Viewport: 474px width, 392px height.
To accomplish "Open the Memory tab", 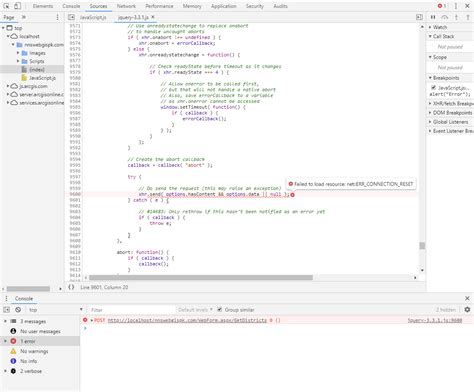I will pos(192,6).
